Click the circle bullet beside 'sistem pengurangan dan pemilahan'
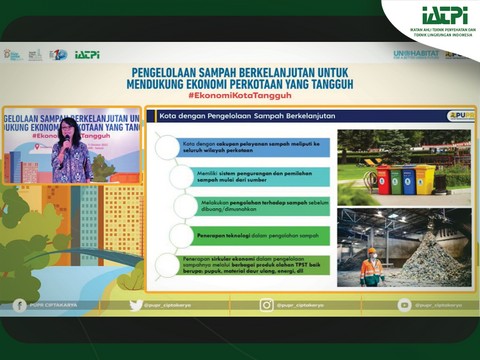This screenshot has height=360, width=480. point(181,177)
